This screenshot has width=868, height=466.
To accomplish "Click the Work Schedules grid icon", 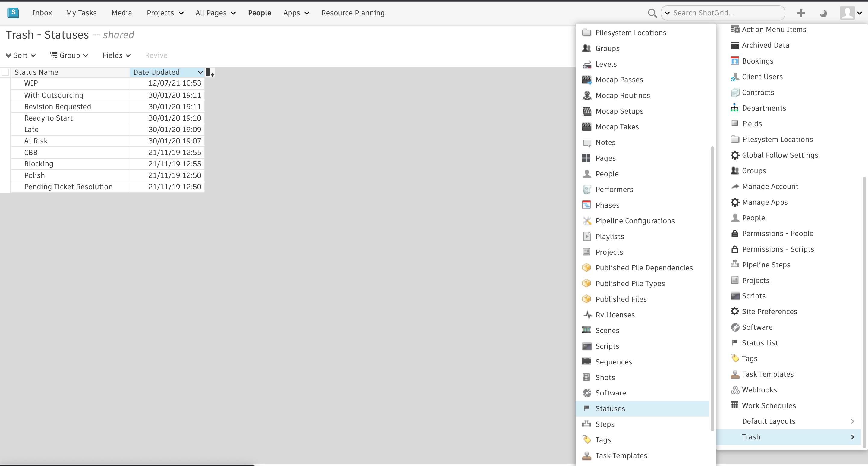I will click(734, 405).
